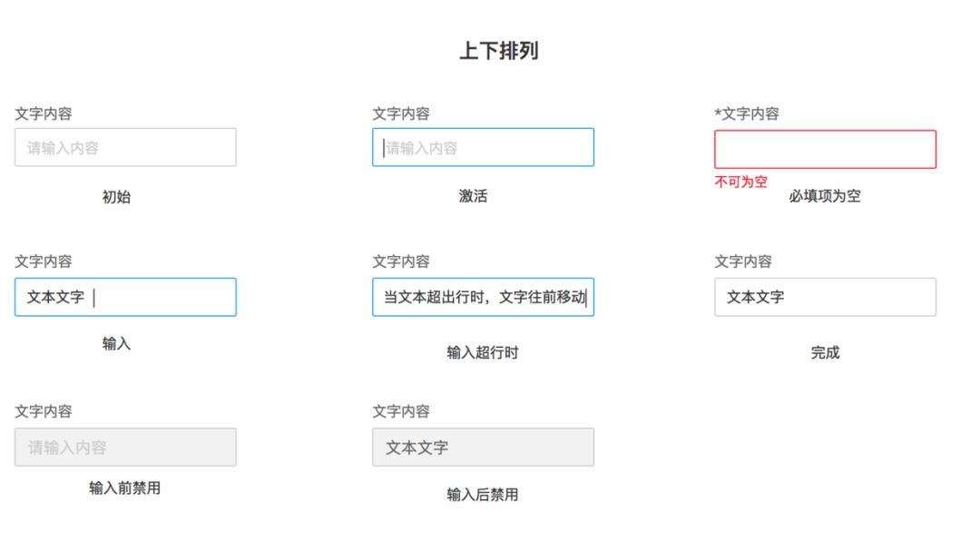Click the 输入 caption below the typing field
This screenshot has width=980, height=542.
point(116,343)
